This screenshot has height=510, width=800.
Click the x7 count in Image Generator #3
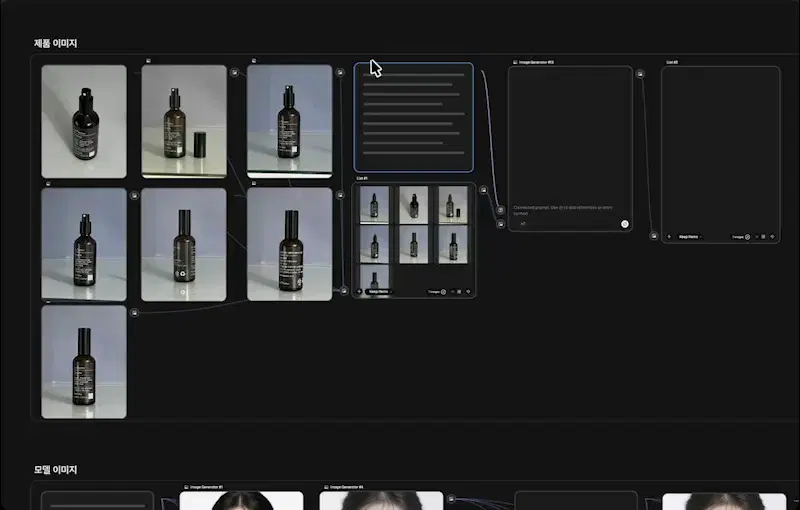pos(523,223)
